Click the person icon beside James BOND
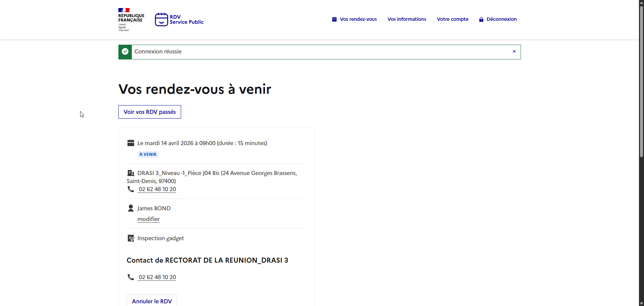644x306 pixels. tap(131, 208)
